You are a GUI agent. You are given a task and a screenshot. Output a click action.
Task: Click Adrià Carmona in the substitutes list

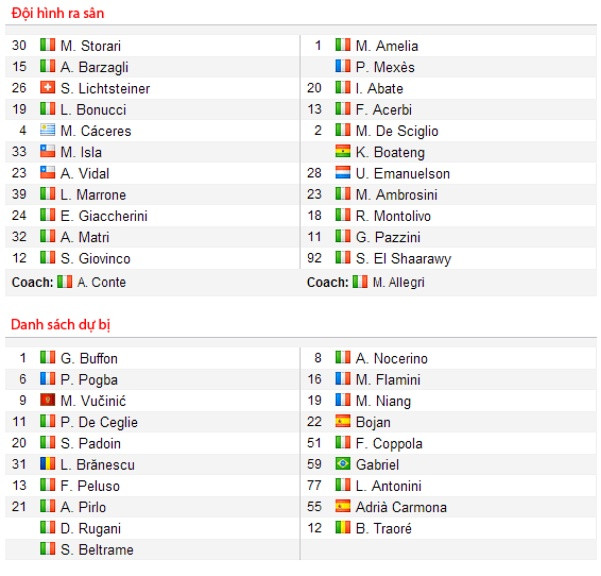401,507
